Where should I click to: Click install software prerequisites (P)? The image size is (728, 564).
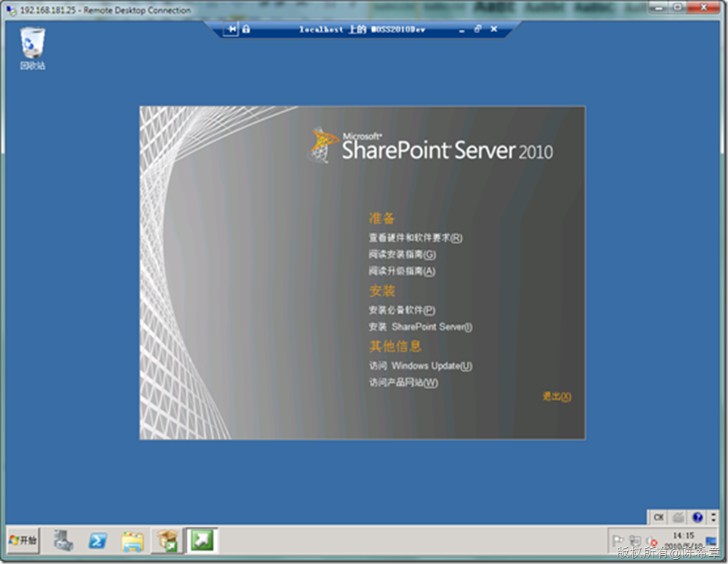(402, 310)
